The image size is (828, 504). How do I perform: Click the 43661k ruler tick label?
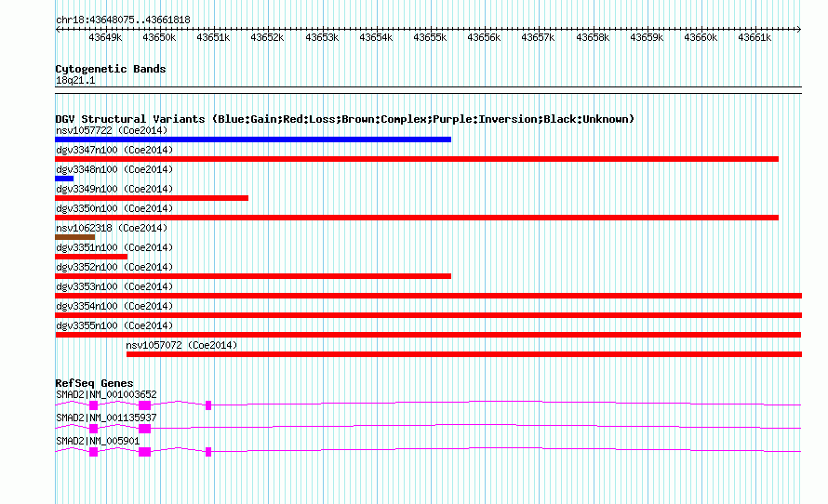755,37
